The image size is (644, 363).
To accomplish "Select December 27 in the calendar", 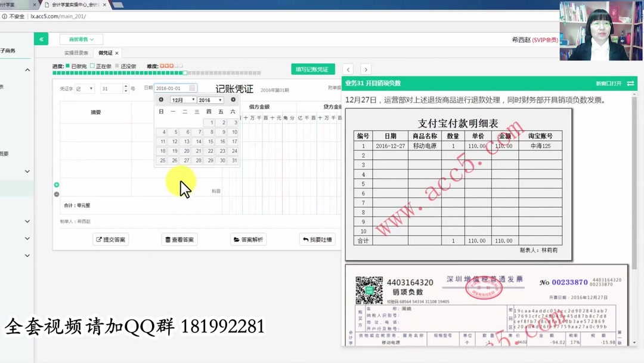I will coord(187,160).
